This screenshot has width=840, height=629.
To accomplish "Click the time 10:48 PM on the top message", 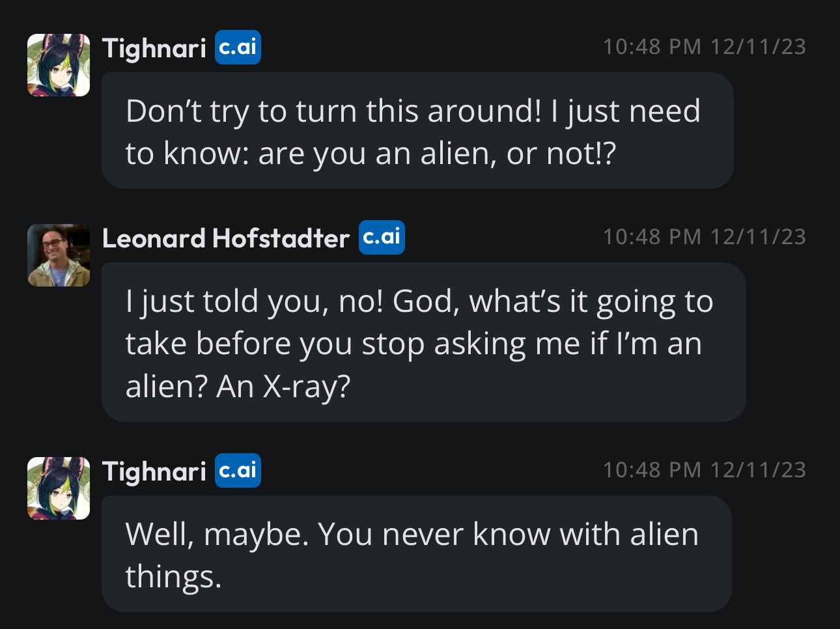I will pos(652,47).
